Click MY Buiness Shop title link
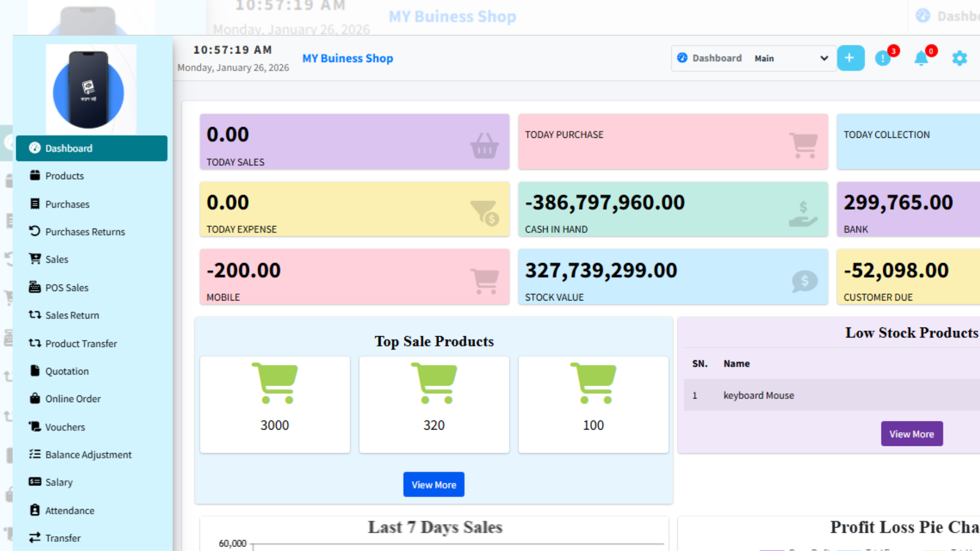 click(x=348, y=58)
